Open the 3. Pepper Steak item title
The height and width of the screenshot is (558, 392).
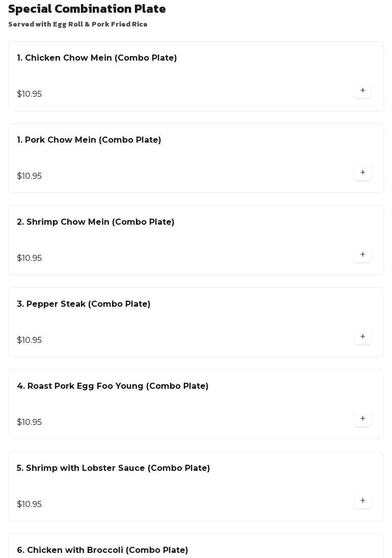(83, 304)
